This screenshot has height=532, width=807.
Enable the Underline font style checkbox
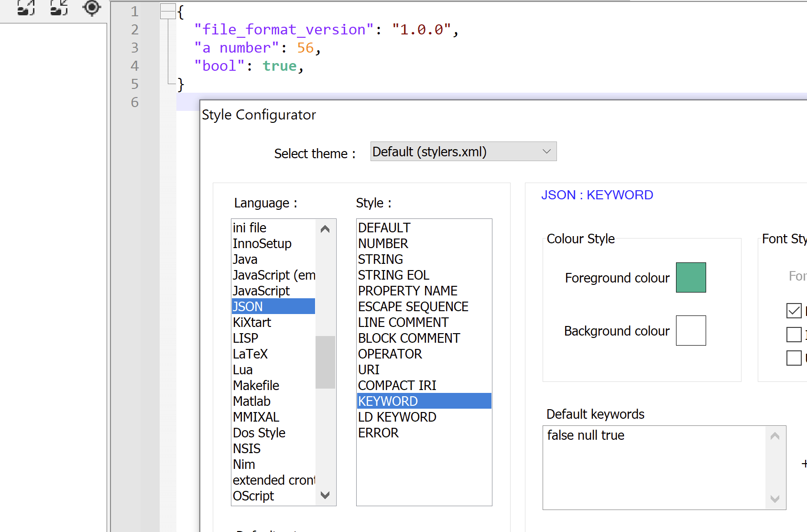(794, 358)
